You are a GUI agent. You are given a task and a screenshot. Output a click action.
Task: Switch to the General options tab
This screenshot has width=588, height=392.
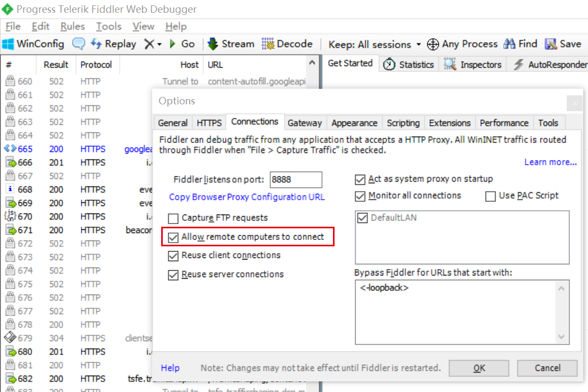[x=172, y=123]
